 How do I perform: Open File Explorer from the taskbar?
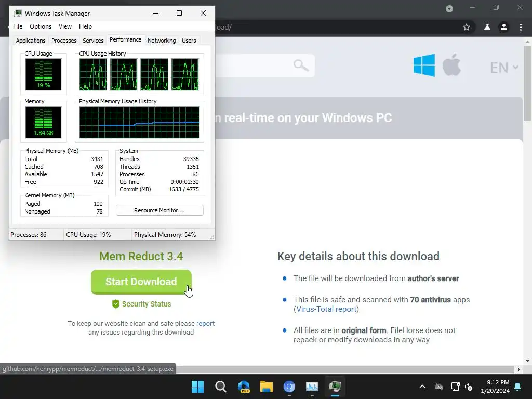[x=267, y=387]
